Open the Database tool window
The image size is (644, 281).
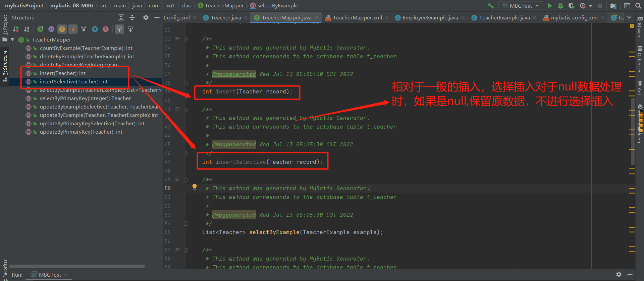(640, 59)
